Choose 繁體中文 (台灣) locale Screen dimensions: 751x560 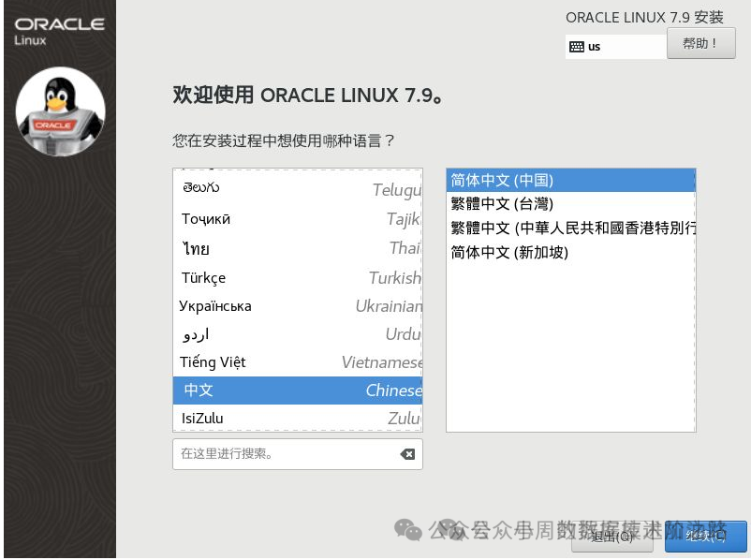click(x=571, y=204)
